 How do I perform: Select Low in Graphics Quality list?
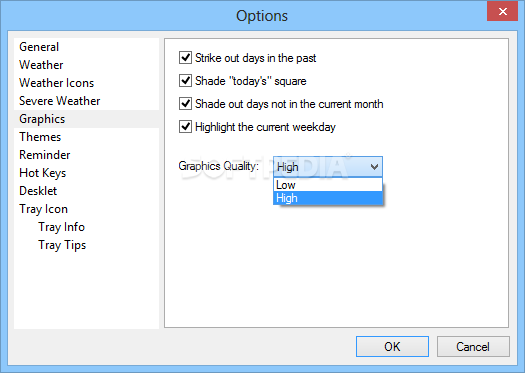pyautogui.click(x=328, y=185)
